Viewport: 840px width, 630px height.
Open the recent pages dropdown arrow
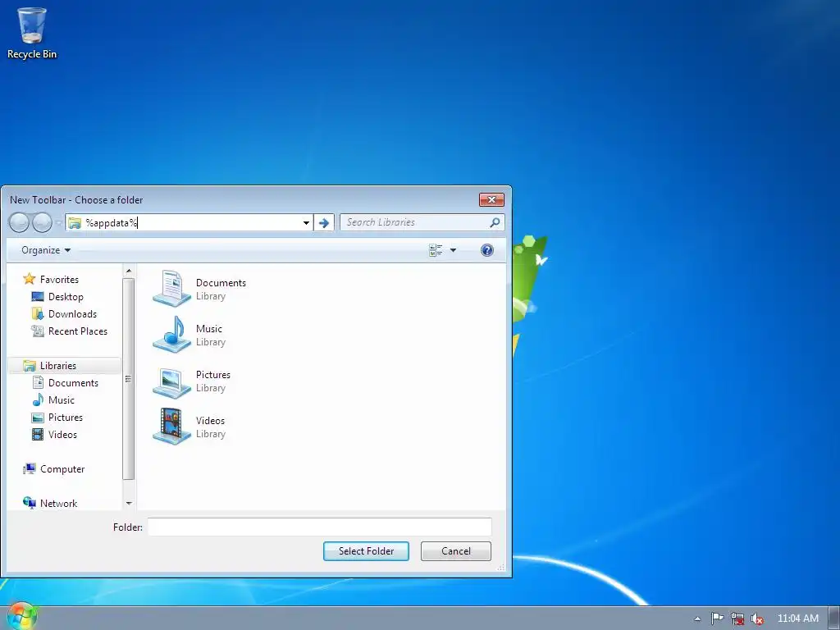coord(58,223)
